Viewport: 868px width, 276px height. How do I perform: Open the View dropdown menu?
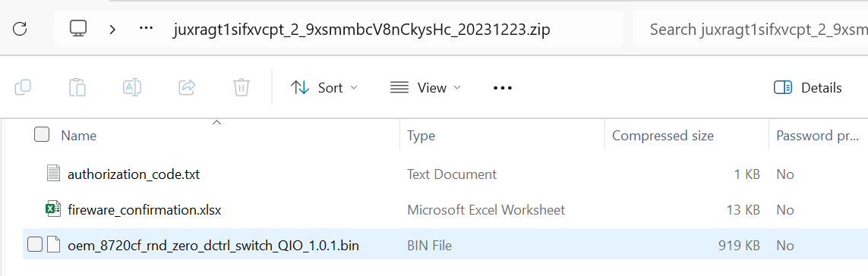[x=425, y=88]
